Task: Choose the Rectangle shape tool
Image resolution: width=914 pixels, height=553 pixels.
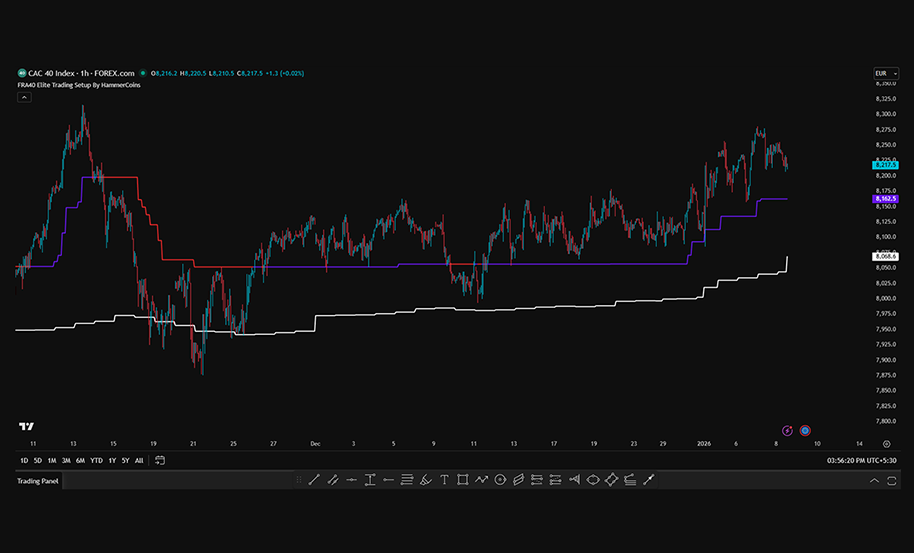Action: (x=462, y=480)
